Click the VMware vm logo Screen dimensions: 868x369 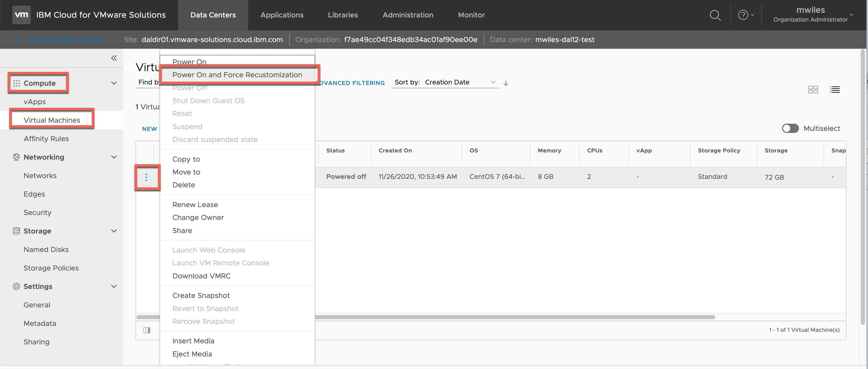[22, 15]
